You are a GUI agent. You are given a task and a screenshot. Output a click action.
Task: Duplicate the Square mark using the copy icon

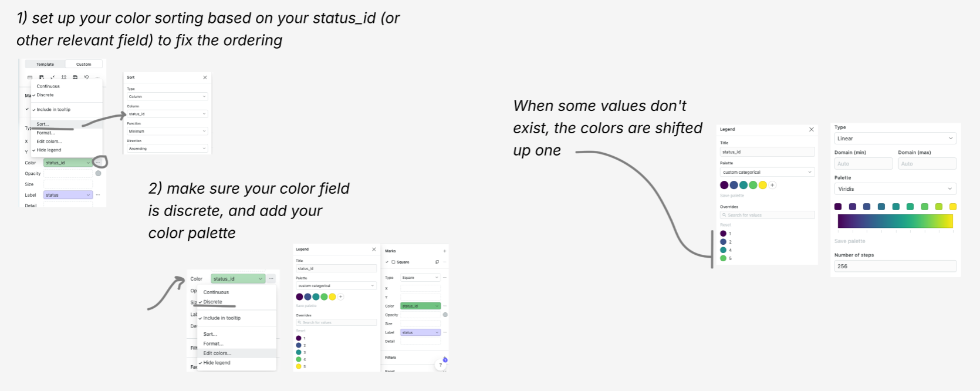437,262
